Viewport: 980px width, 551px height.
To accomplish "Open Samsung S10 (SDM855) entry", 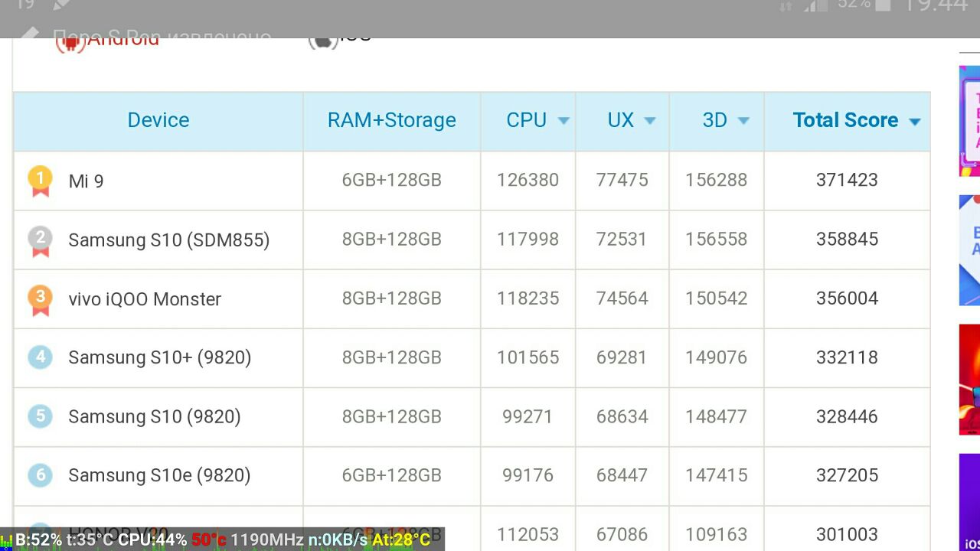I will click(169, 240).
